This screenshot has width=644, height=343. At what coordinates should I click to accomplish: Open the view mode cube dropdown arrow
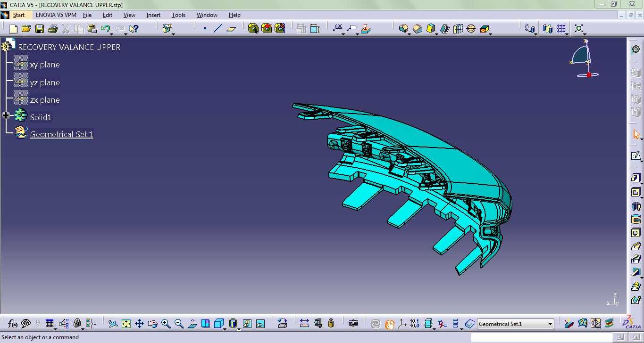pos(225,328)
